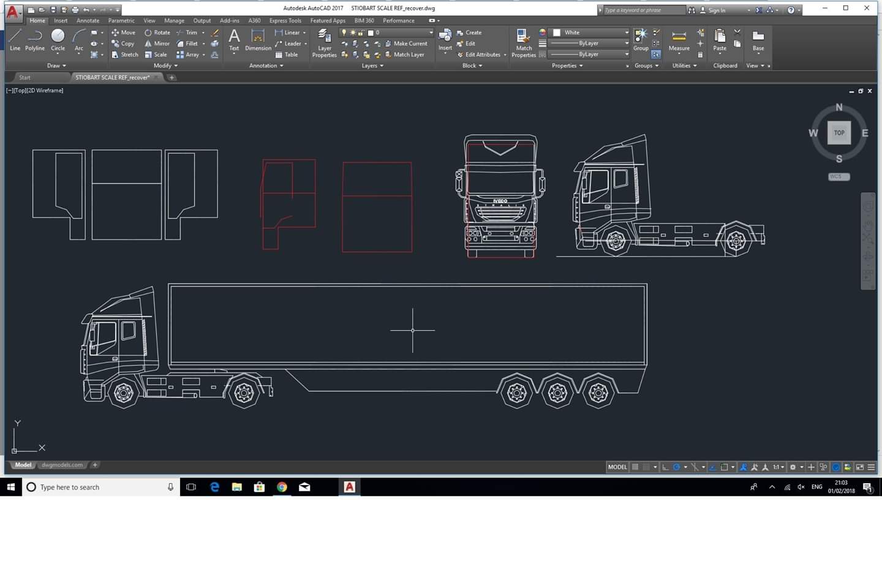Click the Linear dimension tool

click(287, 32)
